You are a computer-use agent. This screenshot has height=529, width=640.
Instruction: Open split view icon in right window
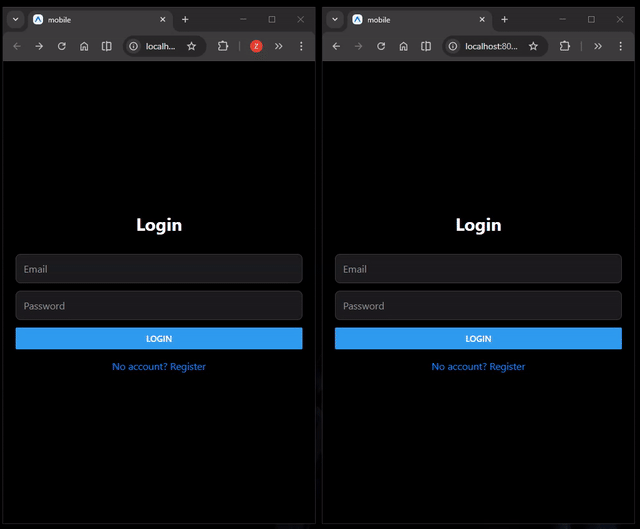(426, 46)
